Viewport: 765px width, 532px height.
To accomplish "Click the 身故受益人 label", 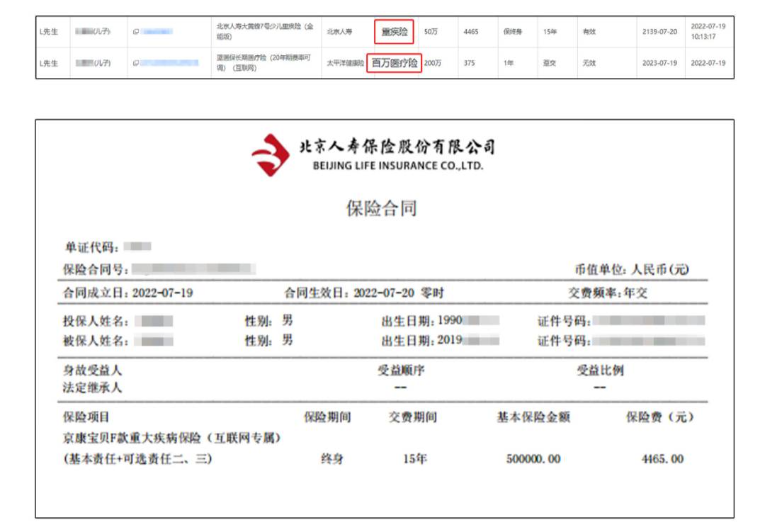I will 92,370.
